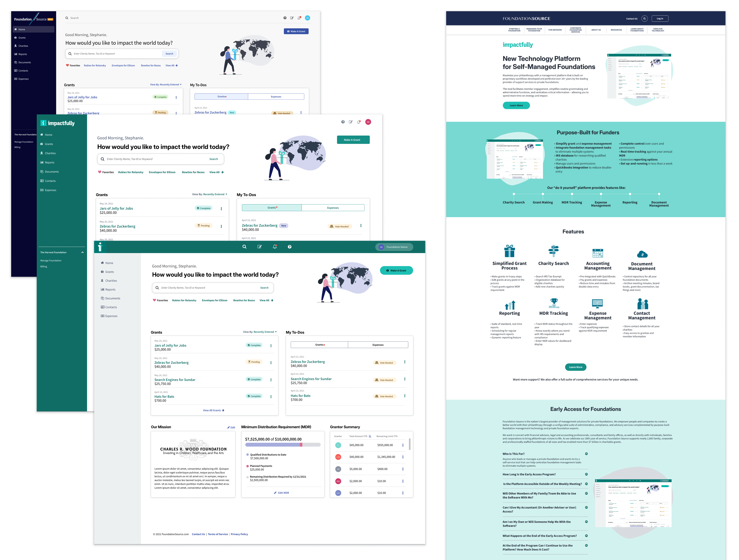The width and height of the screenshot is (739, 560).
Task: Click the MDR progress bar
Action: point(283,445)
